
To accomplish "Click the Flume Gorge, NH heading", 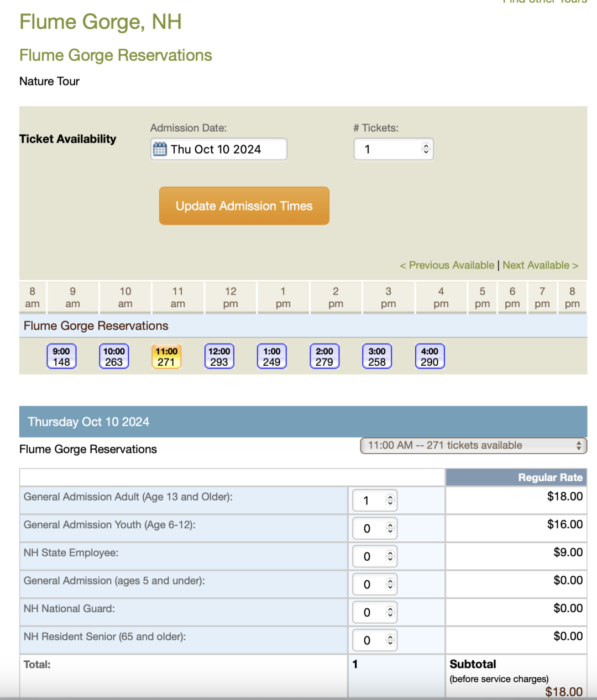I will [101, 22].
